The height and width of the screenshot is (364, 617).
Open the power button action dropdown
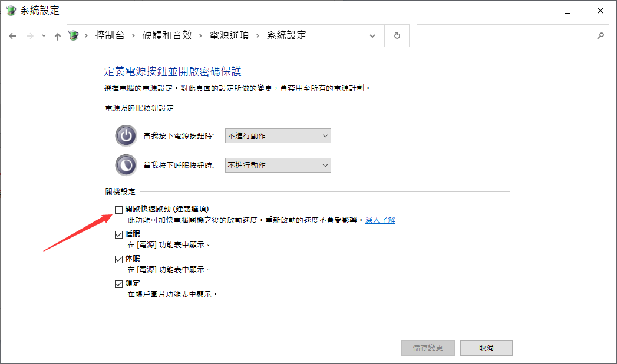[278, 136]
